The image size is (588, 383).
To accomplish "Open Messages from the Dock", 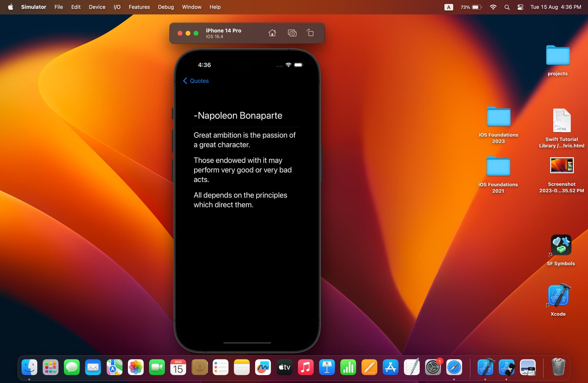I will (72, 367).
